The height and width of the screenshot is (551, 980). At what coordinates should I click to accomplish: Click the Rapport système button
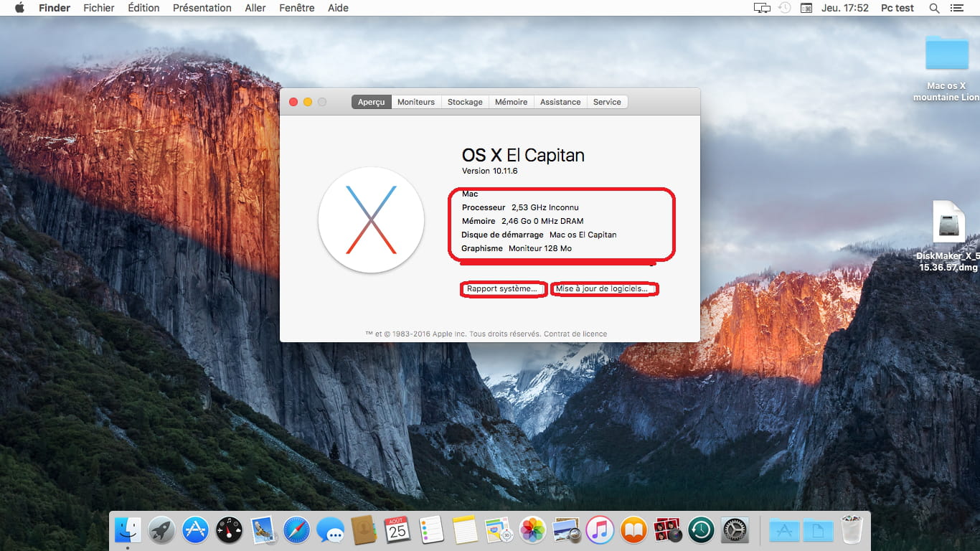(x=502, y=288)
